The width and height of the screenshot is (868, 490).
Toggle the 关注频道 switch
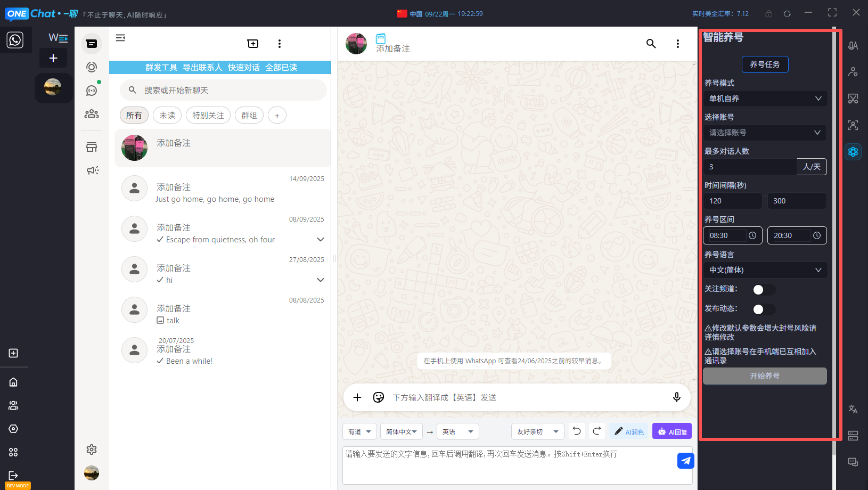pos(764,289)
